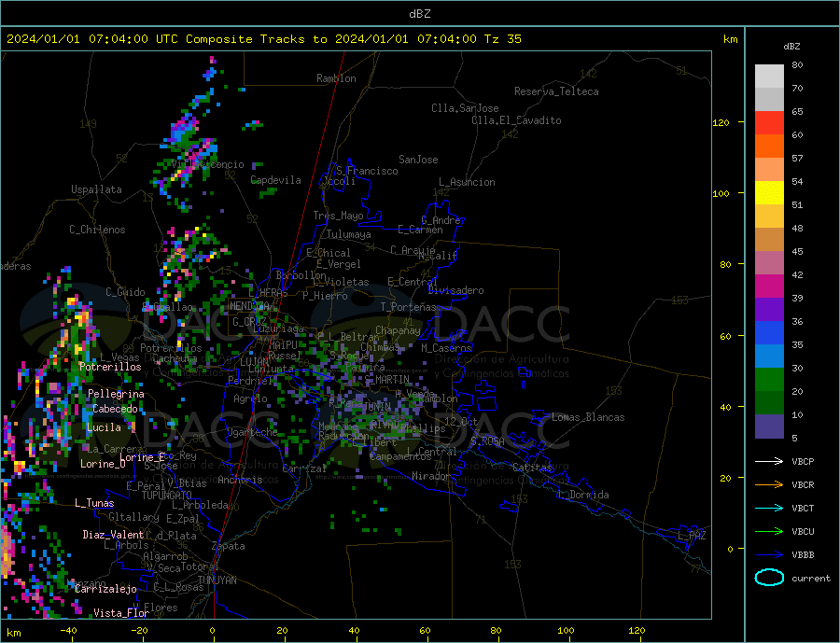Click the blue VBBB arrow legend icon

769,555
